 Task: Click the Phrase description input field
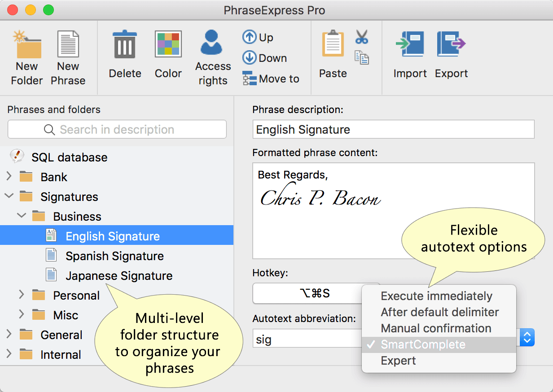tap(393, 129)
